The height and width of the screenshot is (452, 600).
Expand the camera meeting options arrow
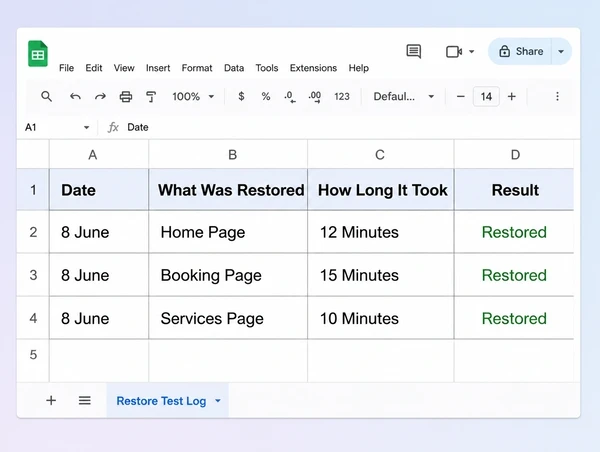tap(472, 52)
